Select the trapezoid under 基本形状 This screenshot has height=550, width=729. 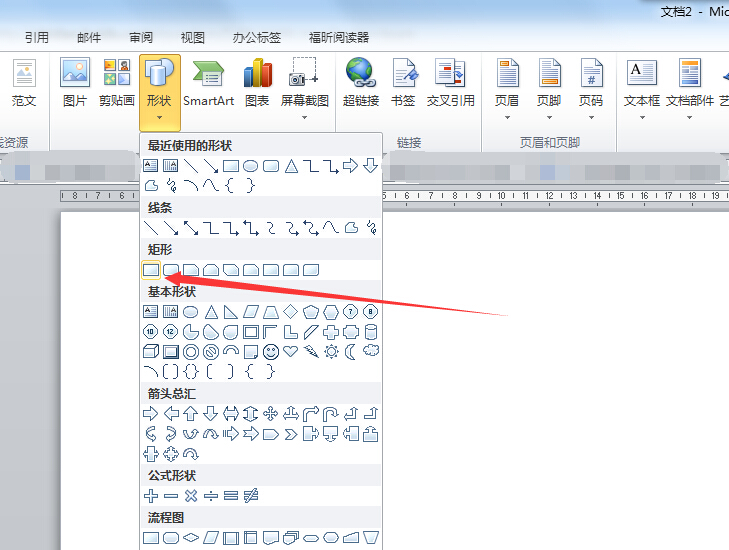point(271,311)
